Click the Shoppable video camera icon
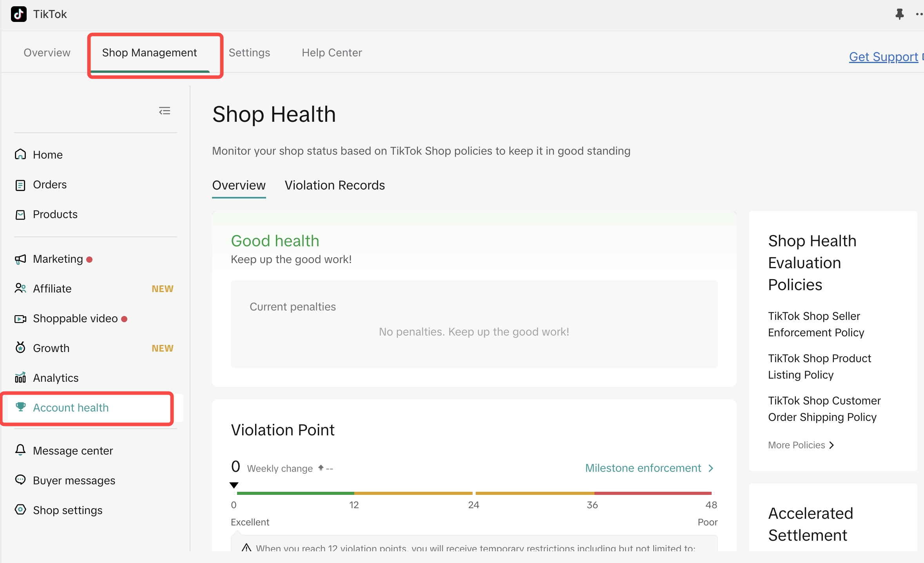Image resolution: width=924 pixels, height=563 pixels. click(20, 319)
